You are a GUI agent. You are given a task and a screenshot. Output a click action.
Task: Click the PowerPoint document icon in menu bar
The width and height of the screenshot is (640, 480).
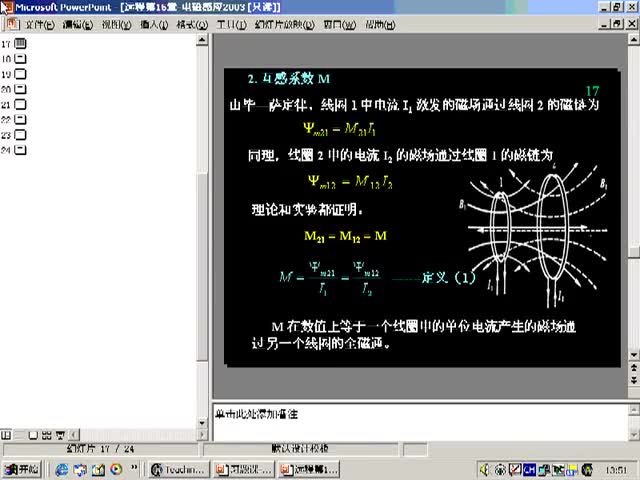12,24
